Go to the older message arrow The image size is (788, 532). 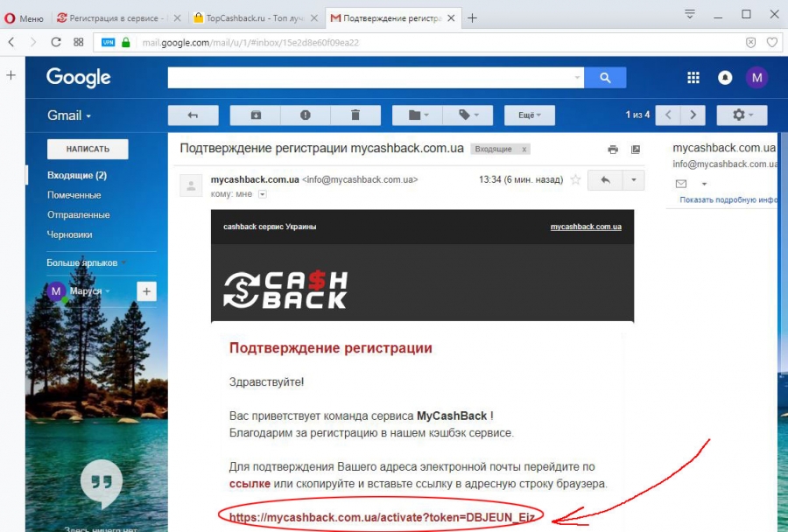[x=693, y=115]
